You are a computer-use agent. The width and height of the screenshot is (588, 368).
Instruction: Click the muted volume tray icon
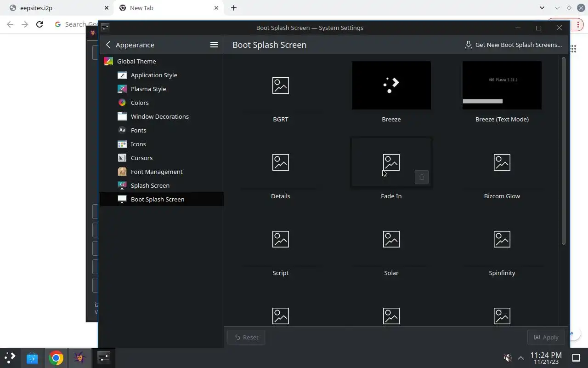coord(508,358)
